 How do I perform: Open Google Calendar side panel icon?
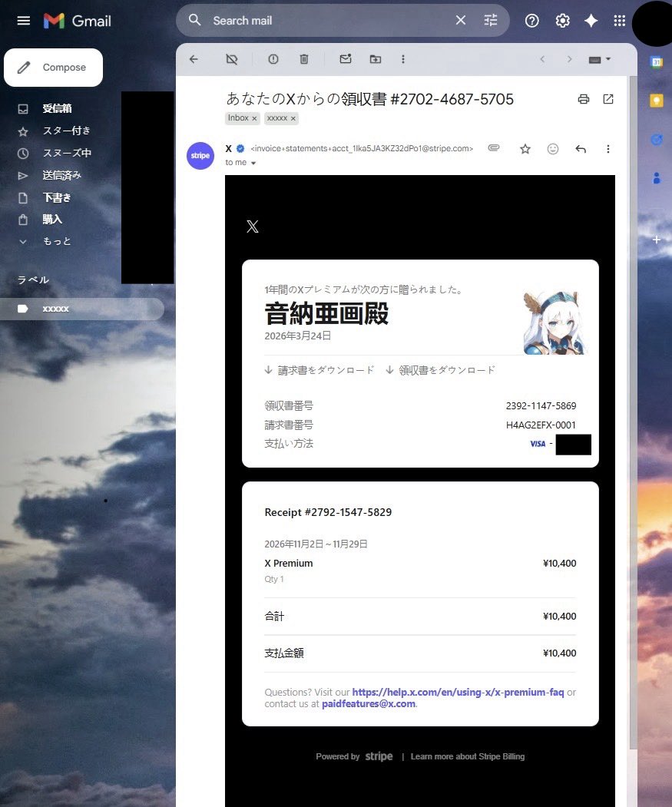coord(657,62)
